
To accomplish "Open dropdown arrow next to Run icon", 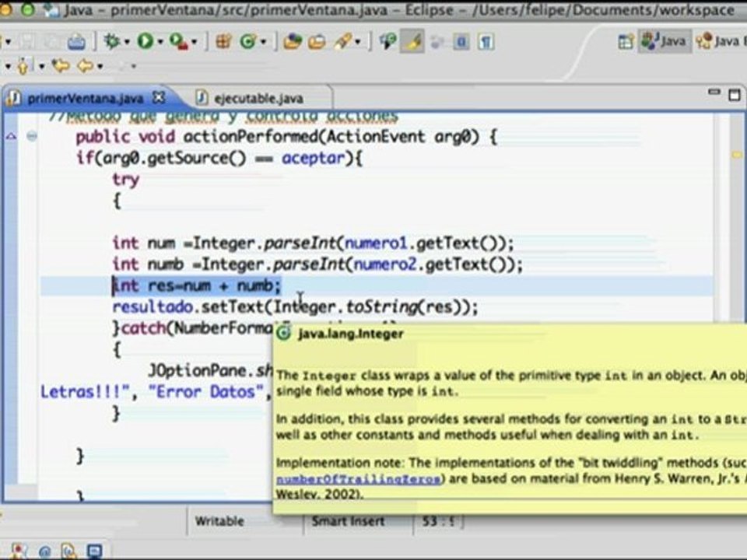I will 160,42.
